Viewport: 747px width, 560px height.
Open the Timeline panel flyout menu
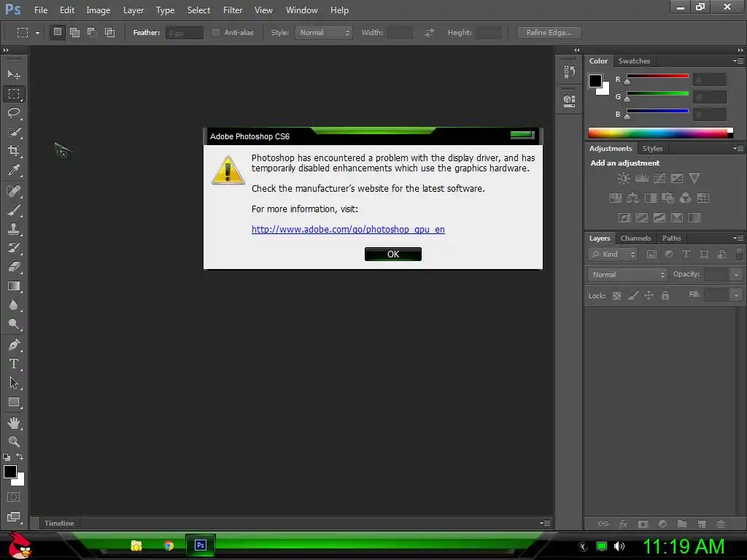click(545, 523)
